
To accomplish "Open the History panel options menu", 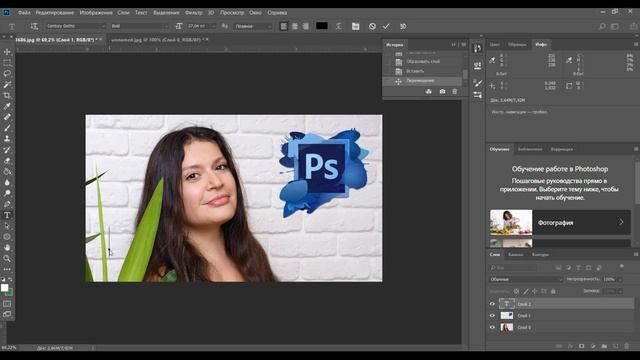I will 464,44.
